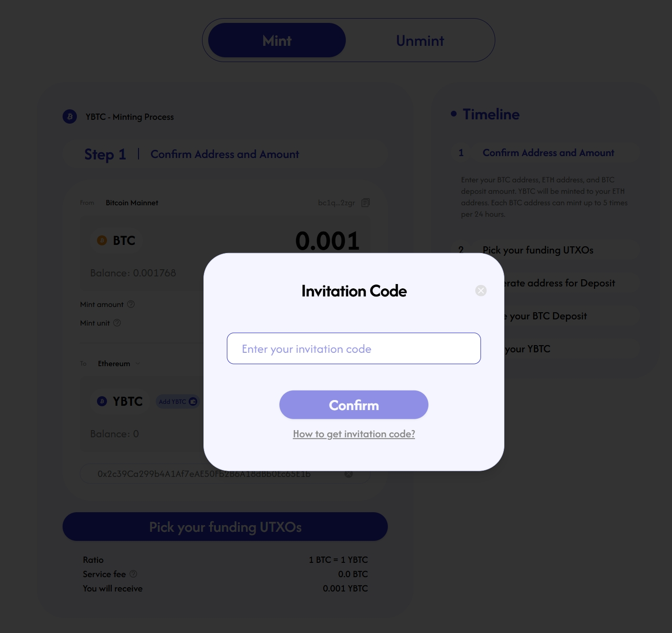The height and width of the screenshot is (633, 672).
Task: Copy the bc1q...2zgr Bitcoin address
Action: (x=365, y=202)
